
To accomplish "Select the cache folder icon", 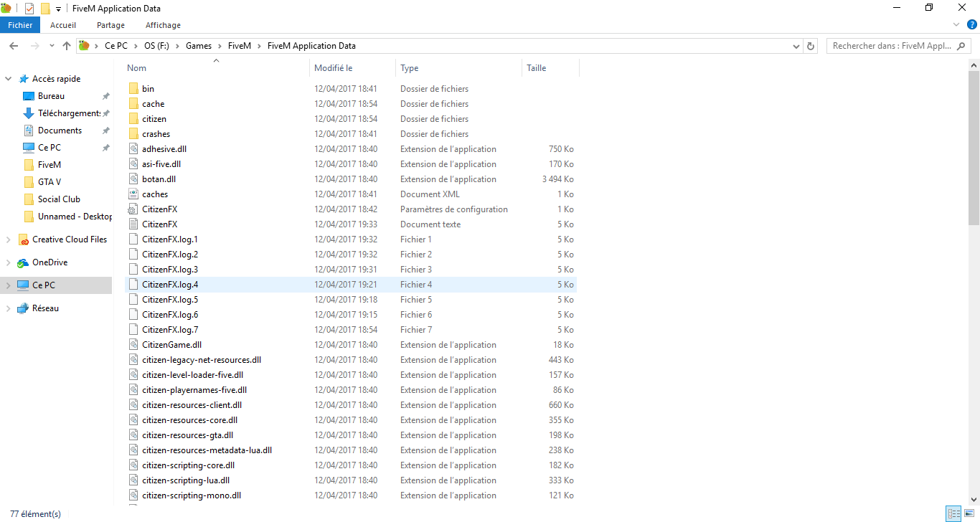I will tap(133, 104).
